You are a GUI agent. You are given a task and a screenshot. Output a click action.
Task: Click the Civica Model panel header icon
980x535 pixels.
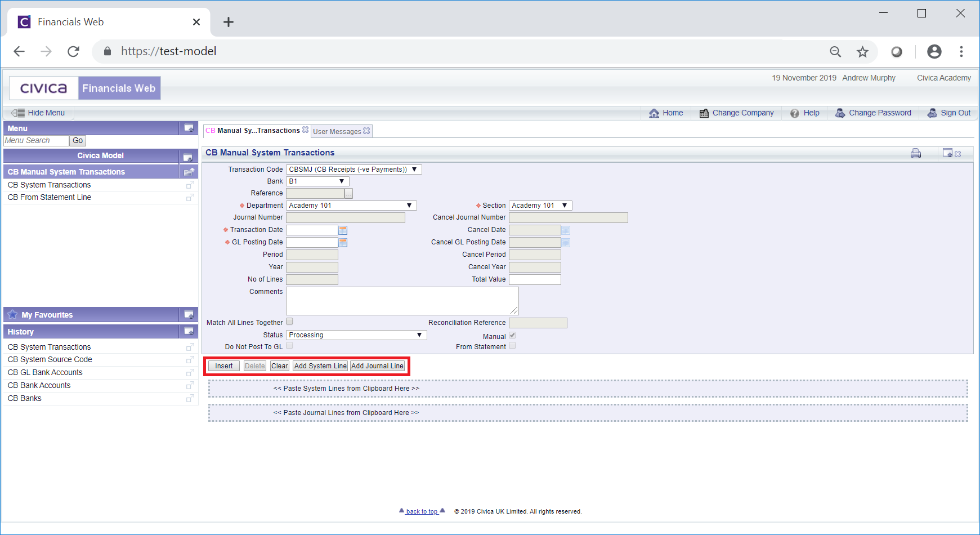(x=187, y=157)
